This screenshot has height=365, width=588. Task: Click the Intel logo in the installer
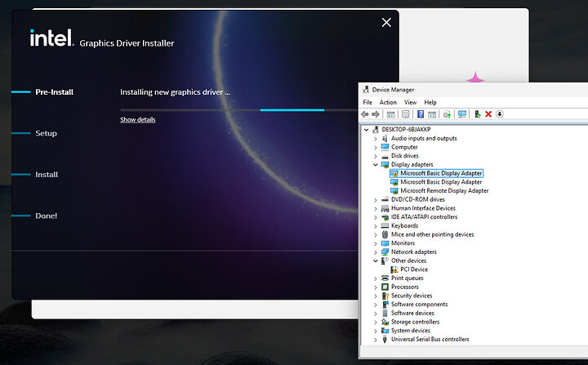click(51, 38)
